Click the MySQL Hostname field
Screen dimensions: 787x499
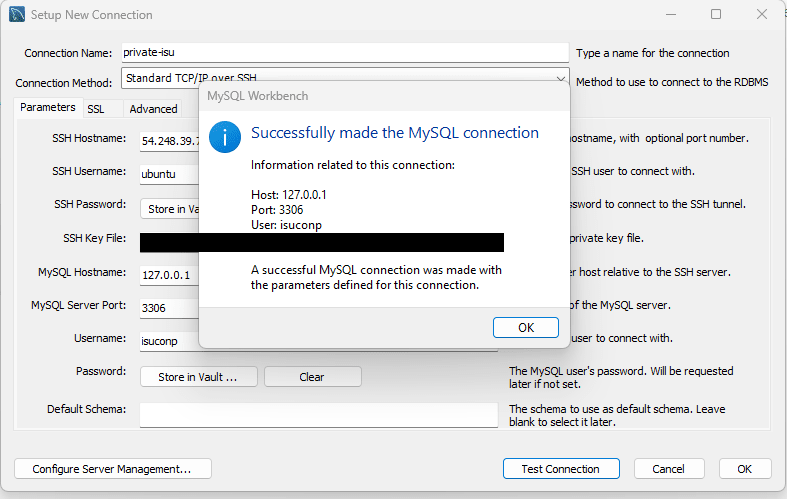(170, 275)
